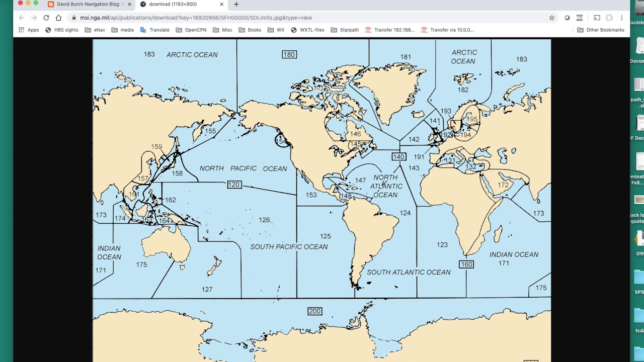Click the round gray extension icon
The width and height of the screenshot is (644, 362).
pyautogui.click(x=568, y=18)
